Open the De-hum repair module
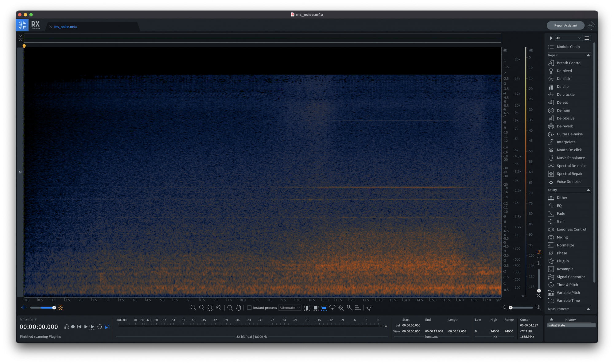614x364 pixels. (563, 110)
